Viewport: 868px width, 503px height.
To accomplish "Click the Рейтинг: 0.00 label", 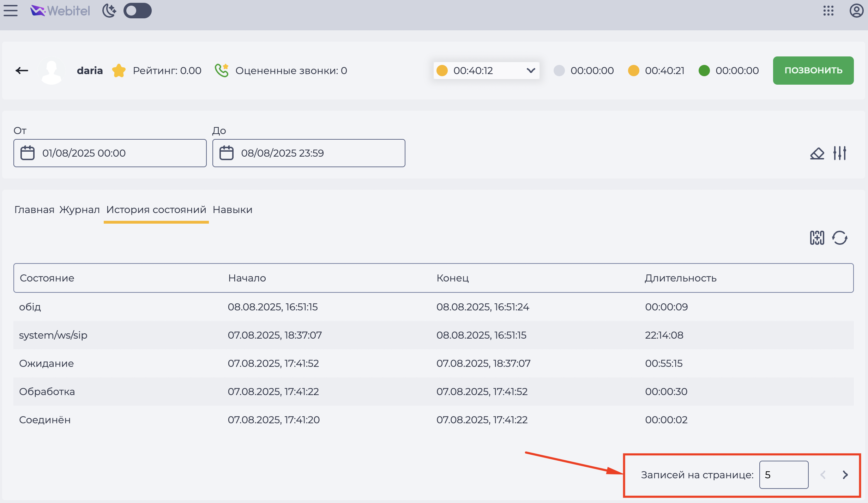I will [x=167, y=71].
